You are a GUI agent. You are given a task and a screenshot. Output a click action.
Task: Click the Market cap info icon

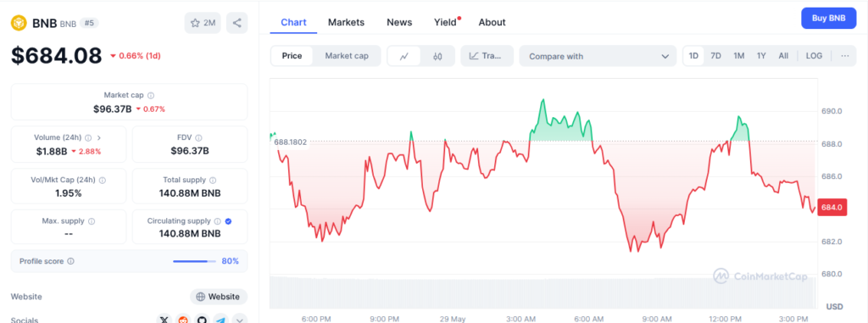tap(151, 95)
